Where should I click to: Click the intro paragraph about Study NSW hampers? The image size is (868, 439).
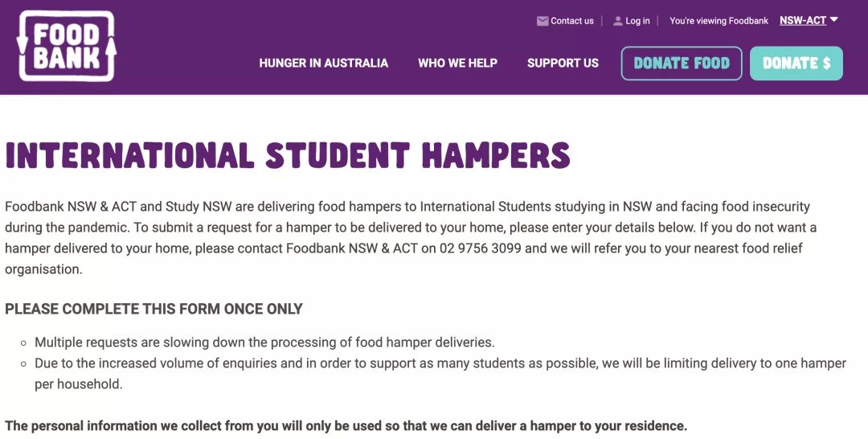[411, 238]
